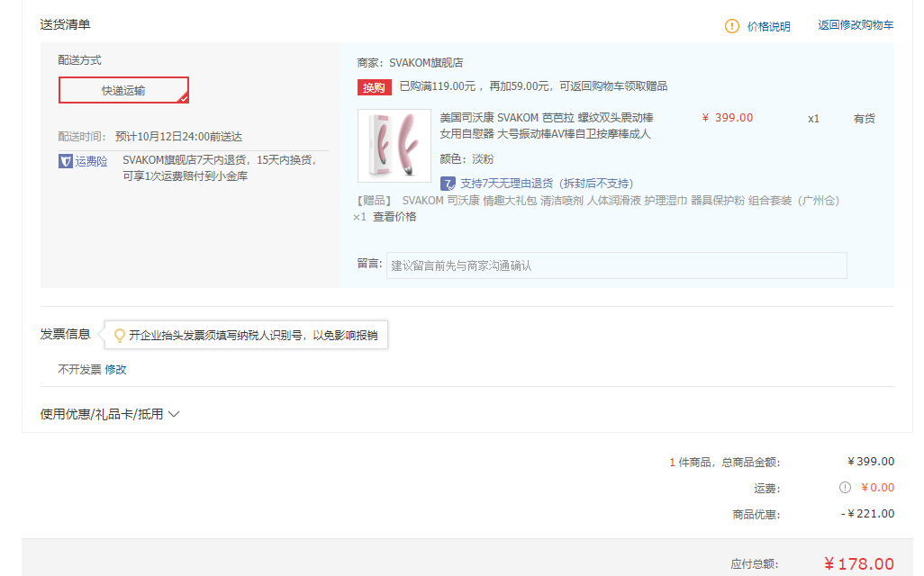Click the red 换购 badge
Screen dimensions: 924x576
click(375, 87)
